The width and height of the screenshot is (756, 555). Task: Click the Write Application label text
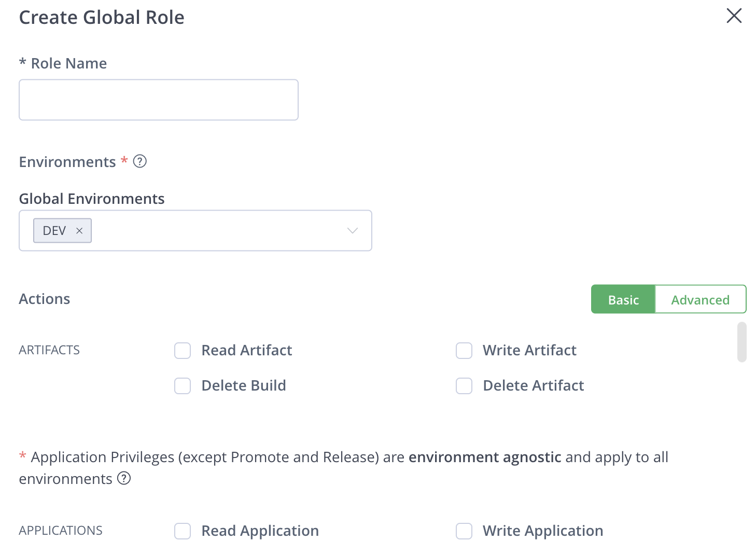[x=543, y=531]
